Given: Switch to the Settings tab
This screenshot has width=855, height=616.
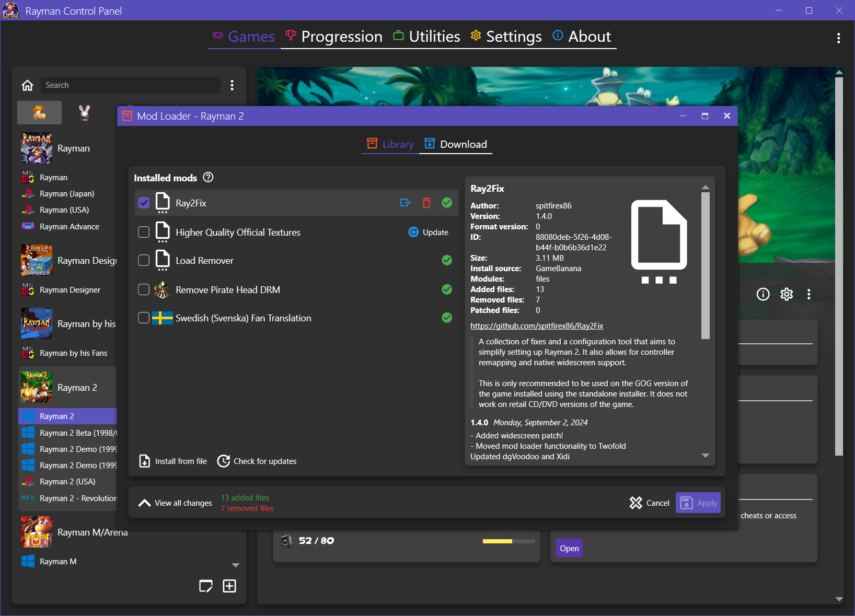Looking at the screenshot, I should (x=506, y=37).
